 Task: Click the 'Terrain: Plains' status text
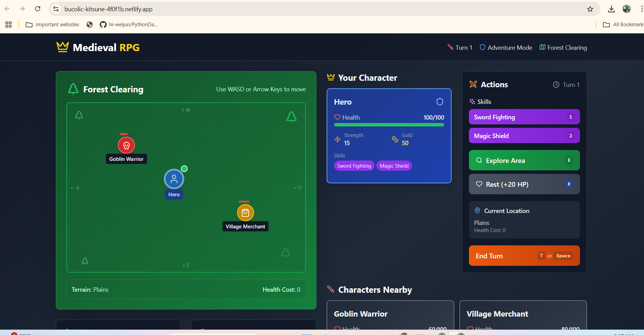coord(90,290)
